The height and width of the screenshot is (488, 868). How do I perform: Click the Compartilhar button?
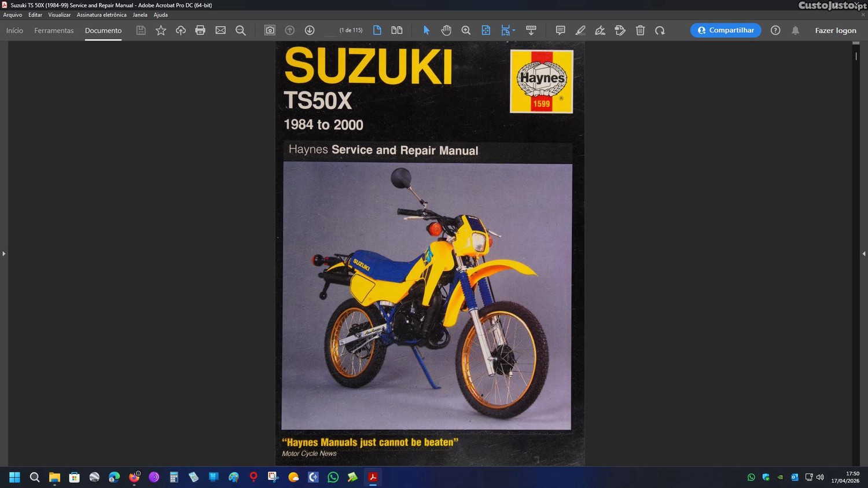pyautogui.click(x=726, y=31)
